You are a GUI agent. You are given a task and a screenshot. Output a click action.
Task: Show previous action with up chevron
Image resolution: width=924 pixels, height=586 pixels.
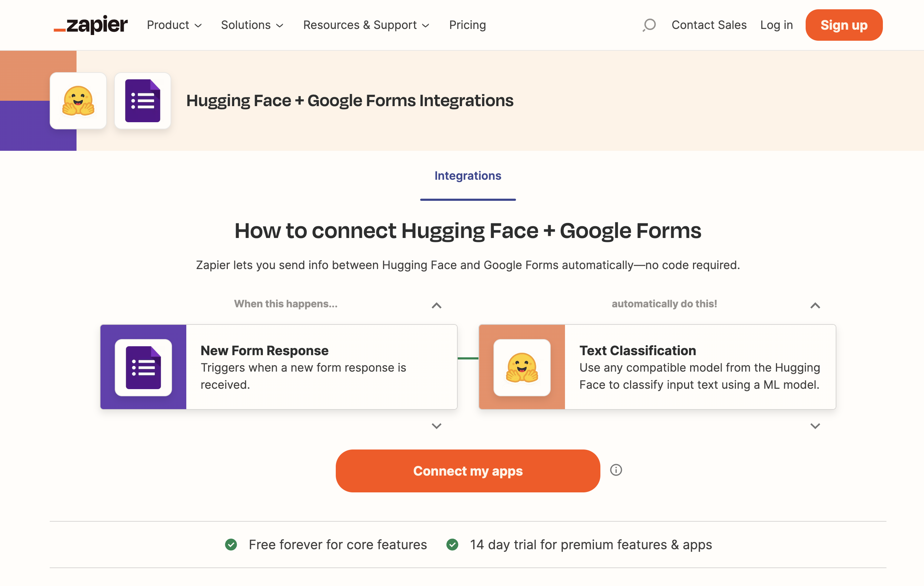(815, 306)
